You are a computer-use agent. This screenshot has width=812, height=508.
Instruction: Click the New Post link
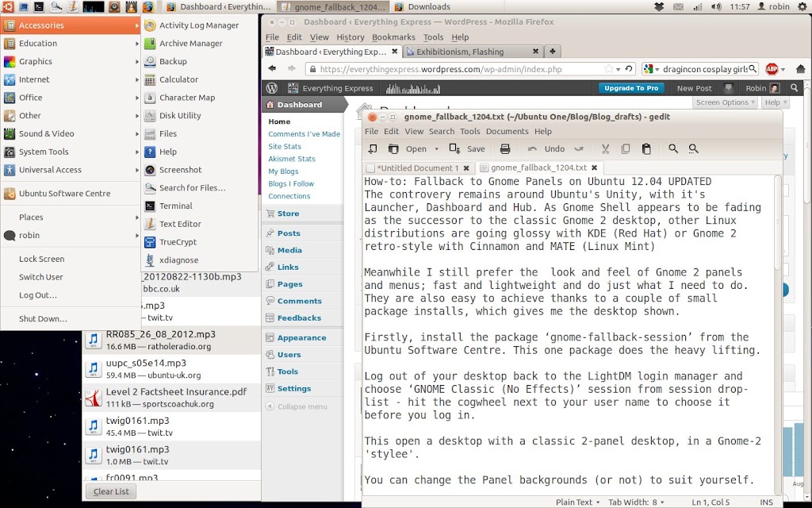694,88
